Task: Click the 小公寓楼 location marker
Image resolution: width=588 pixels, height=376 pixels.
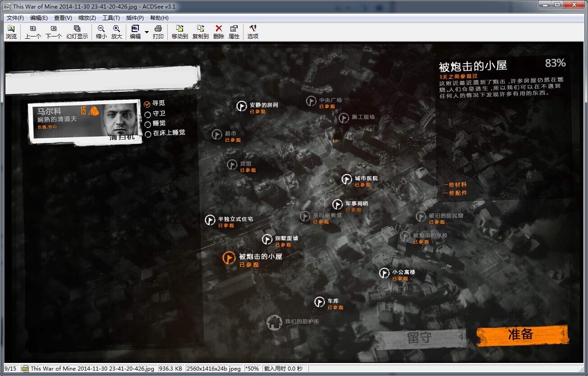Action: click(x=384, y=273)
